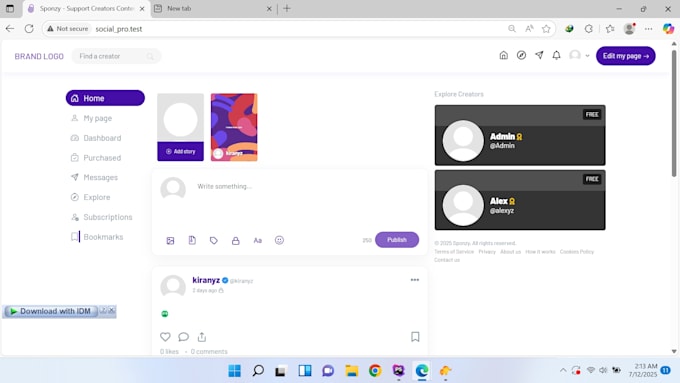Click the 0 comments text

coord(209,351)
